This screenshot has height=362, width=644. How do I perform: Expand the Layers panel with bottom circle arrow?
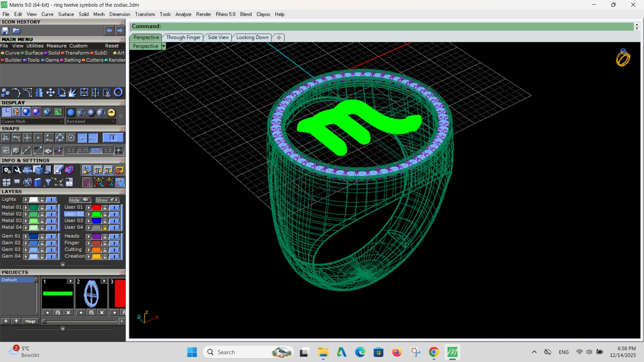click(63, 265)
